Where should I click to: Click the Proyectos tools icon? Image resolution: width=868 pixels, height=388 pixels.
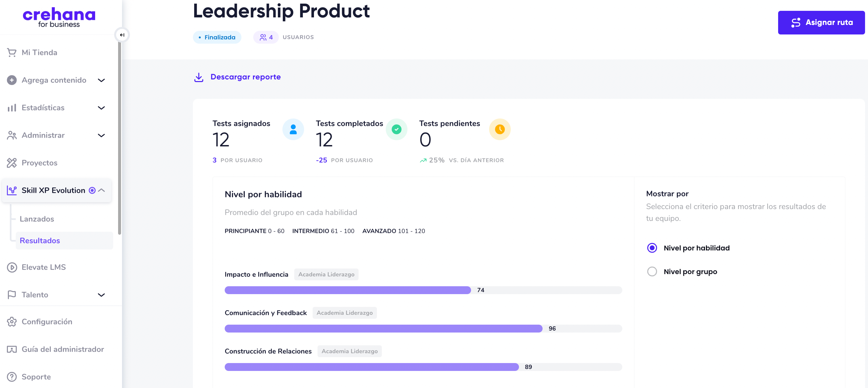12,163
